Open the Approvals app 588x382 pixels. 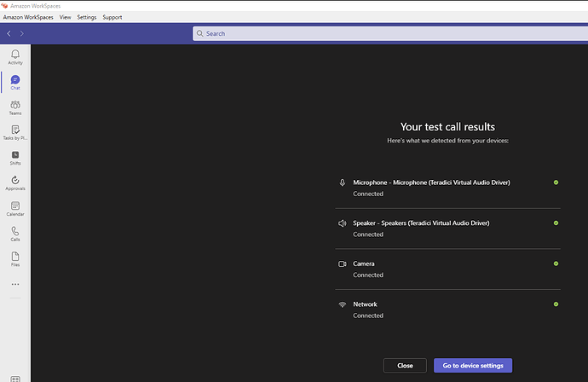click(15, 182)
